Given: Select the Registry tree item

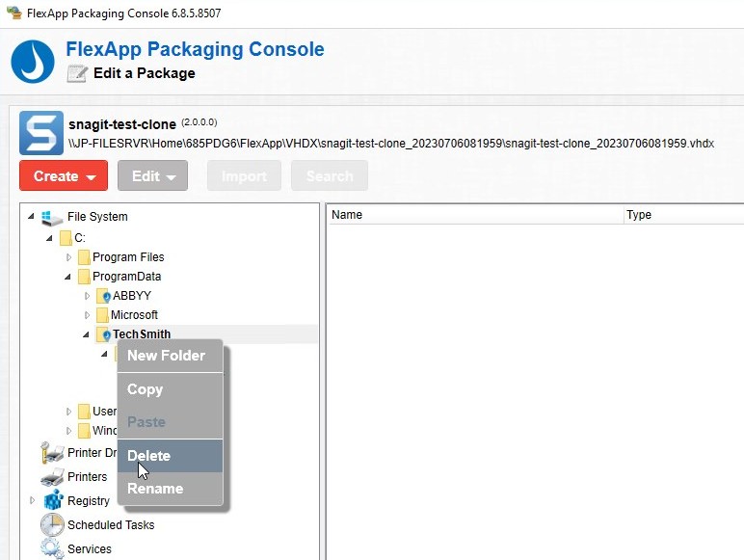Looking at the screenshot, I should 89,501.
